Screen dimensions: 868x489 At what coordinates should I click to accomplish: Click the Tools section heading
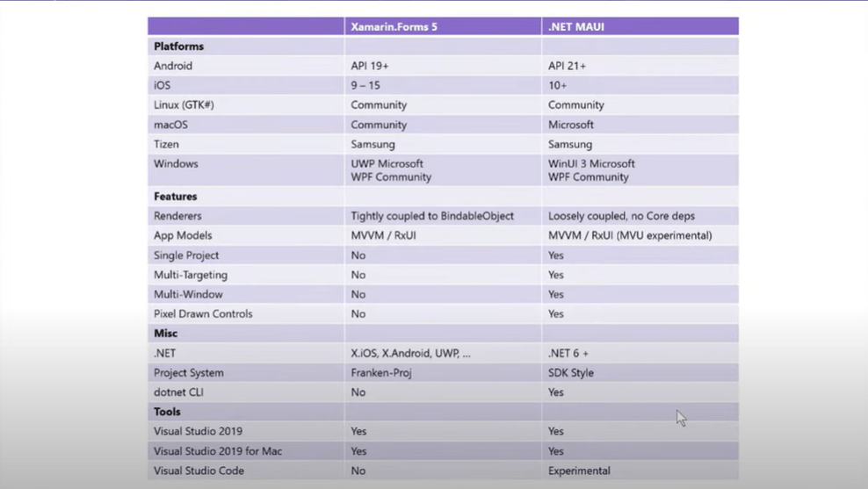tap(167, 412)
